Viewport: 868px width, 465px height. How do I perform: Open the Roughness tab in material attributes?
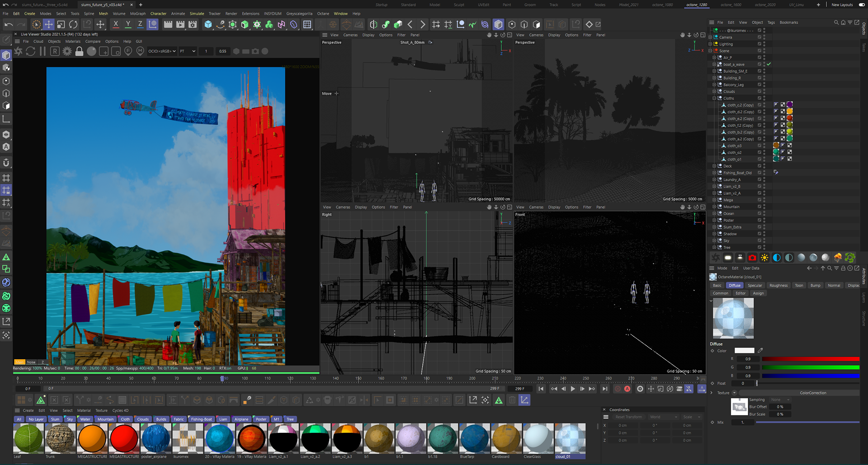click(x=778, y=285)
